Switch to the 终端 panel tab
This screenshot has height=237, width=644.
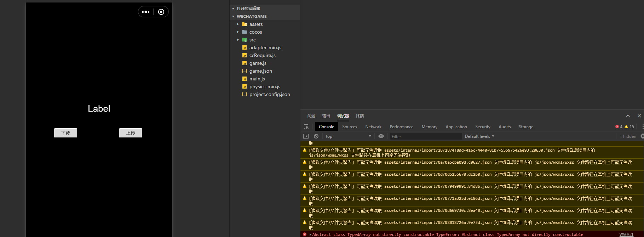[x=360, y=116]
